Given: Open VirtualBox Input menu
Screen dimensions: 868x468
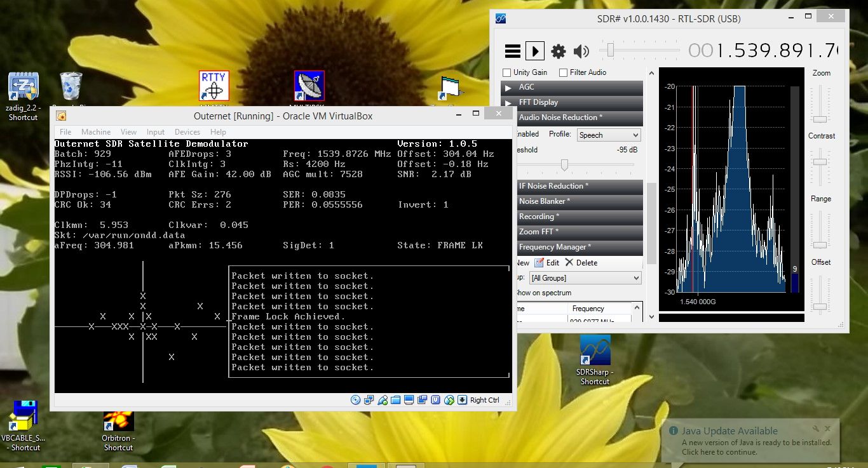Looking at the screenshot, I should click(156, 132).
